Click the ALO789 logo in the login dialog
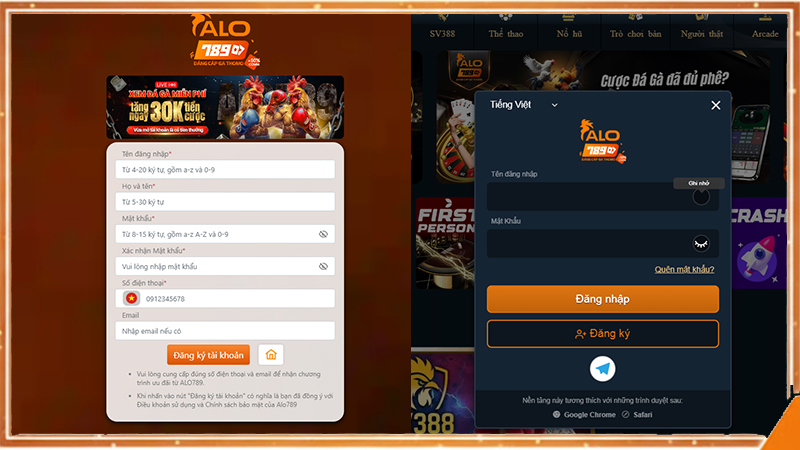 click(603, 141)
